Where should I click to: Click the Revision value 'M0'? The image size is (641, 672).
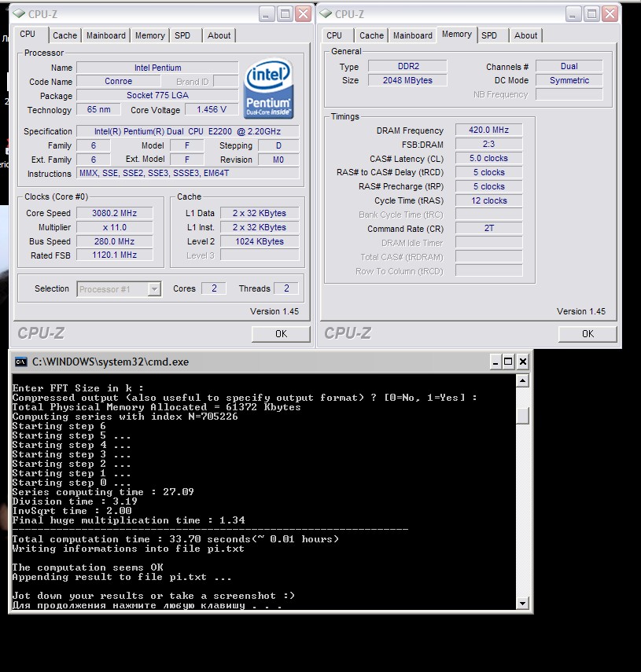pos(278,160)
